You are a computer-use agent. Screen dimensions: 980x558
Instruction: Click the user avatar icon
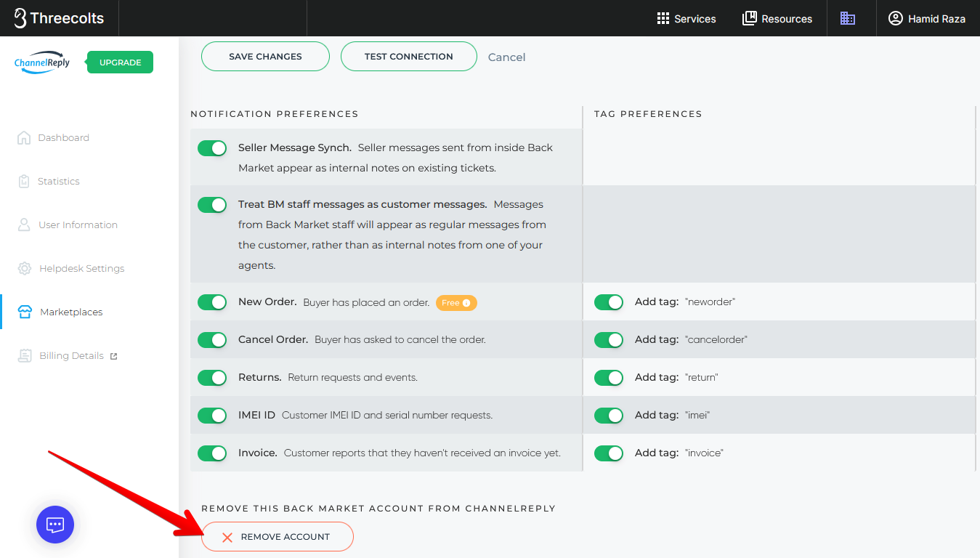pyautogui.click(x=896, y=18)
